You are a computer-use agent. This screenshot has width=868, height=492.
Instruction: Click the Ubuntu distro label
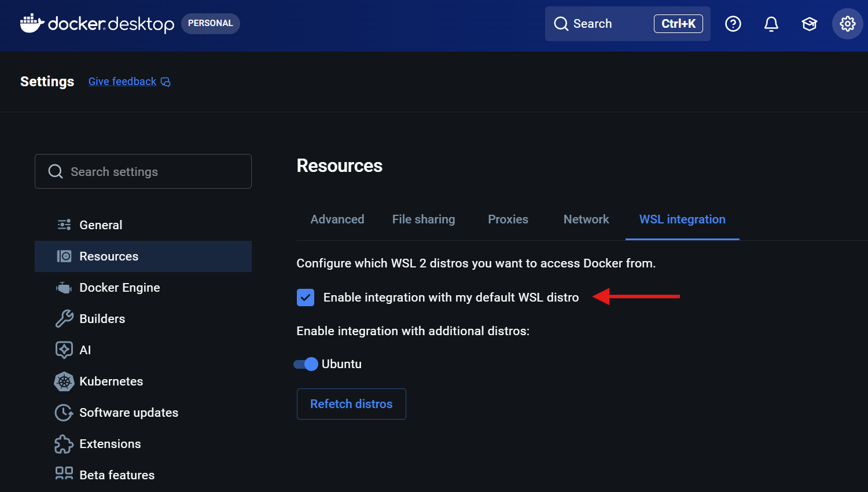point(341,364)
